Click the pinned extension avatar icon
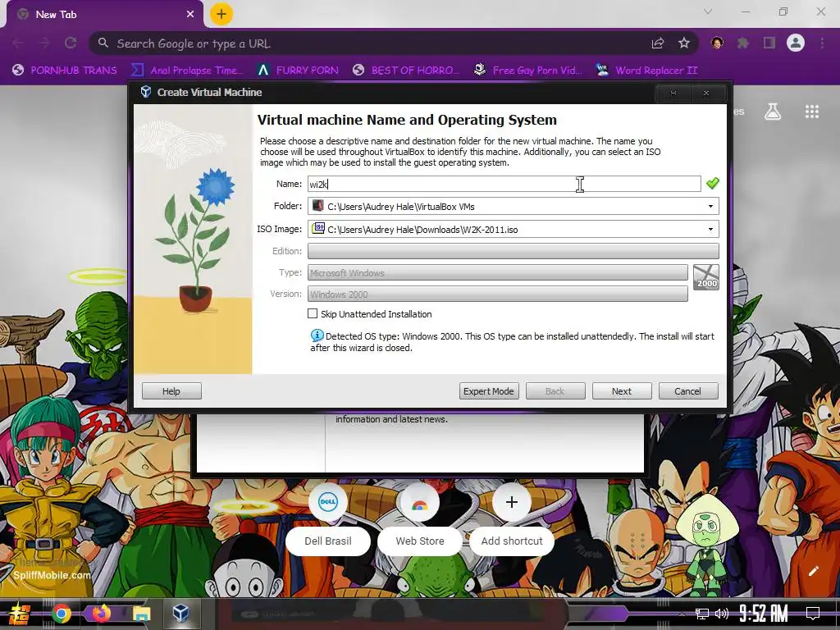Screen dimensions: 840x630 pos(717,43)
